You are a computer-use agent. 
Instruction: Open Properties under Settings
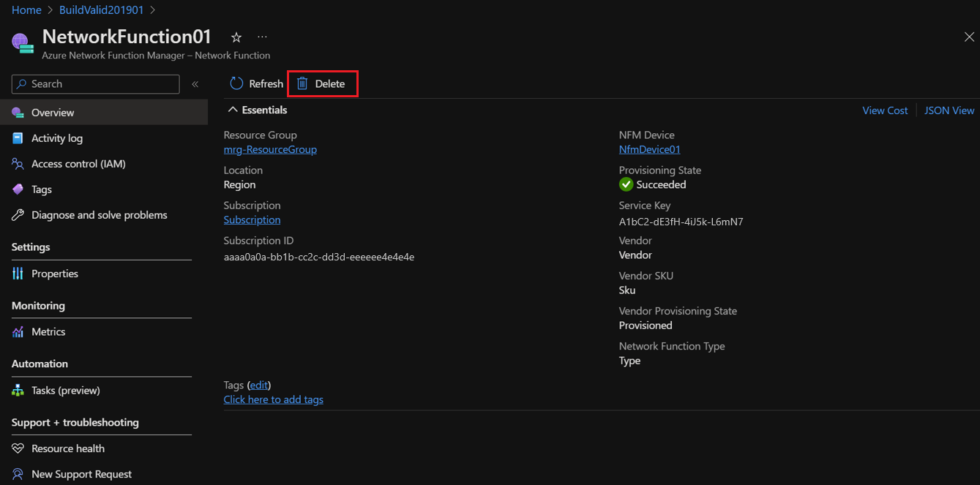(55, 273)
